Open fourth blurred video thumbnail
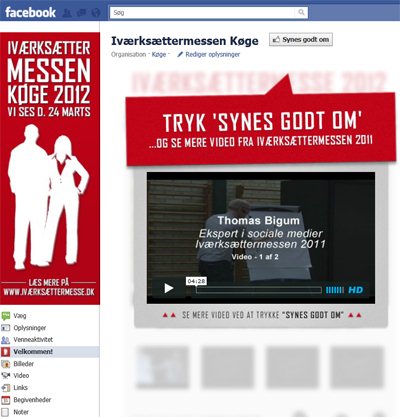The width and height of the screenshot is (400, 417). tap(357, 367)
